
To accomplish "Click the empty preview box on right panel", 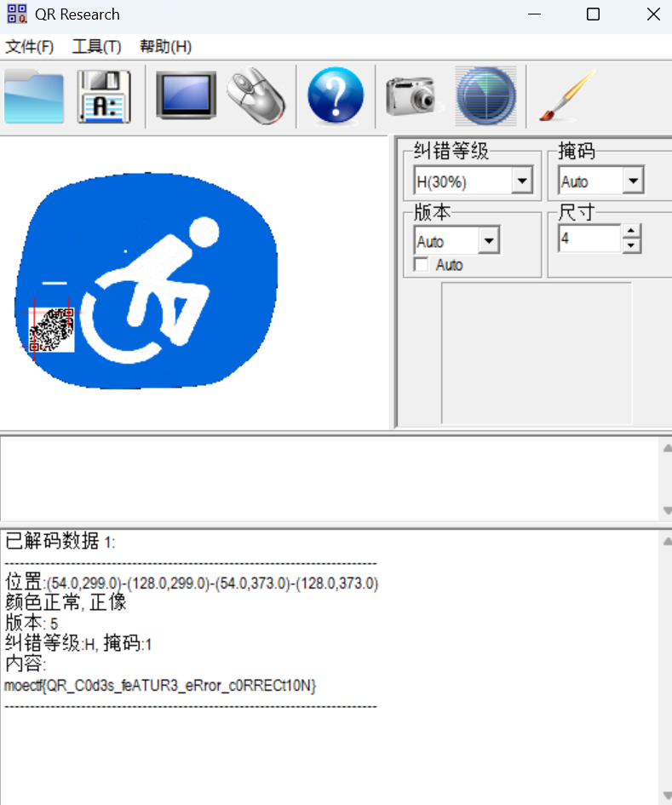I will (x=537, y=354).
